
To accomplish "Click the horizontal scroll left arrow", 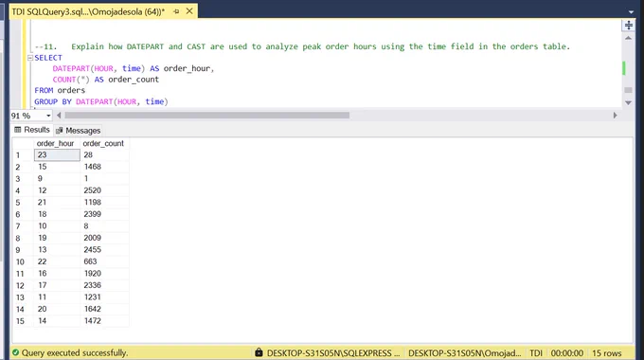I will 59,116.
